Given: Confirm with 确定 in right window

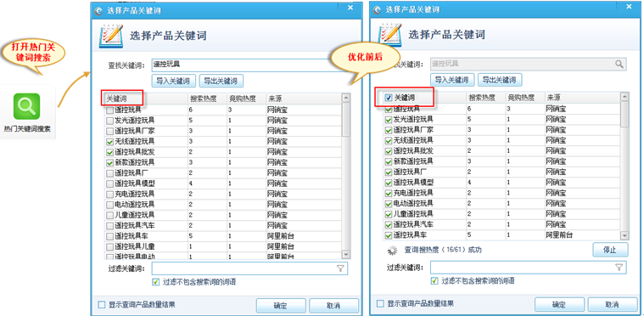Looking at the screenshot, I should click(x=559, y=304).
